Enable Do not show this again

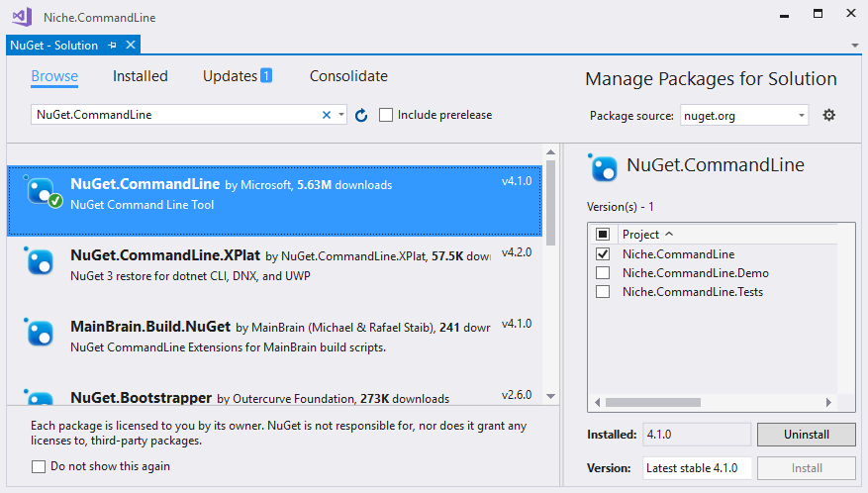click(x=39, y=466)
